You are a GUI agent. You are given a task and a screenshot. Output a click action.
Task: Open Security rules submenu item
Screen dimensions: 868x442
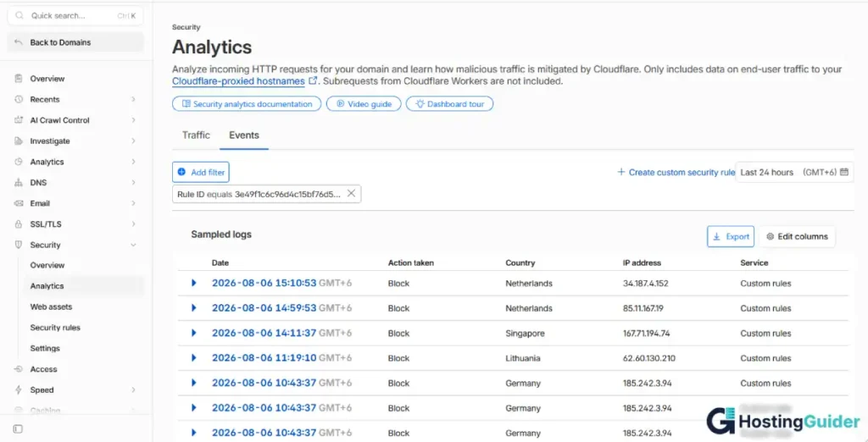[55, 328]
